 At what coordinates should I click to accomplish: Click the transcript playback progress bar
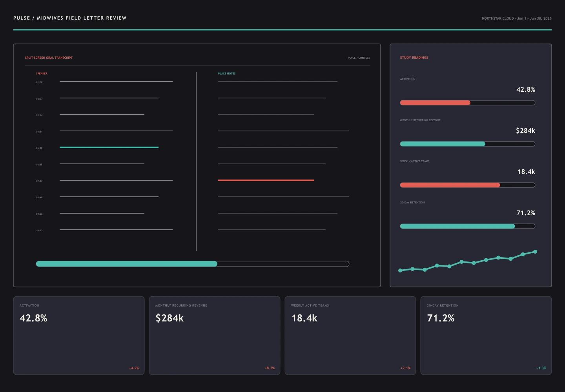click(x=193, y=264)
